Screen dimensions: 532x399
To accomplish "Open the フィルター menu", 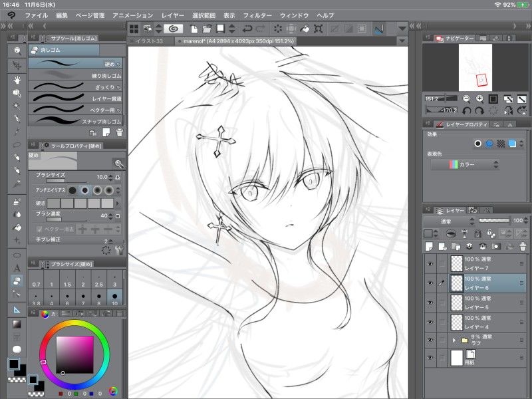I will (257, 15).
